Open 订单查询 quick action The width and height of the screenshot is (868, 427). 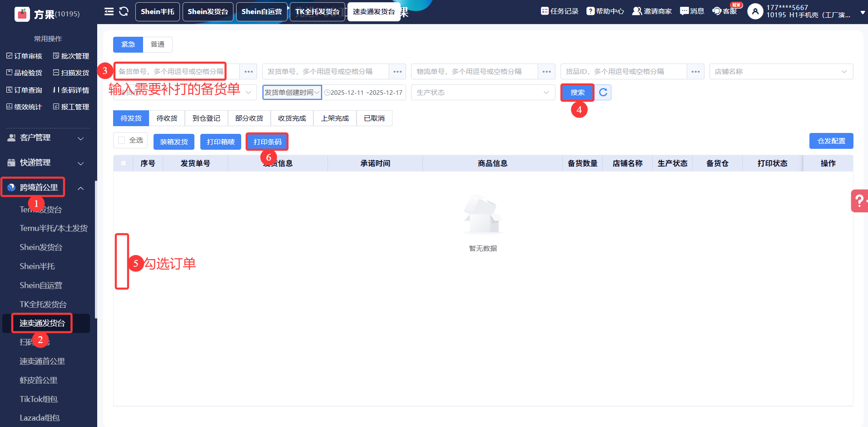[24, 90]
